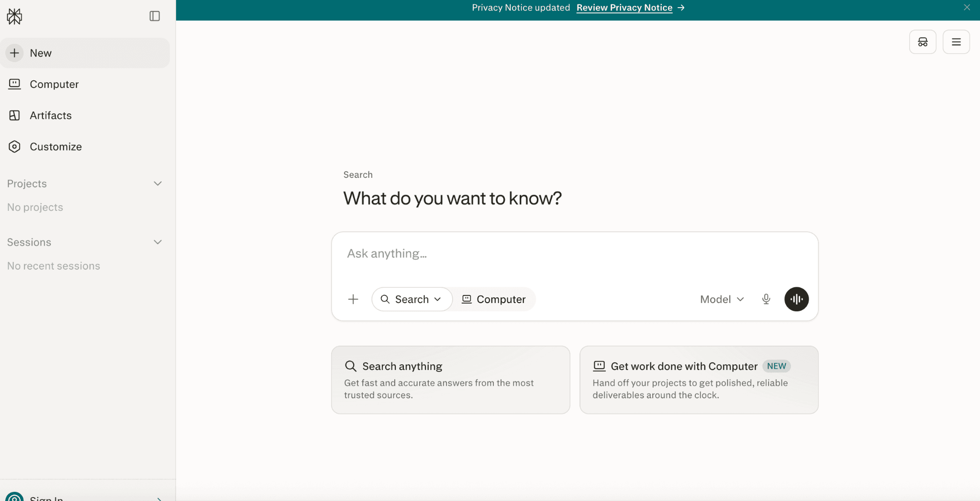The image size is (980, 501).
Task: Click the What do you want to know heading
Action: tap(453, 198)
